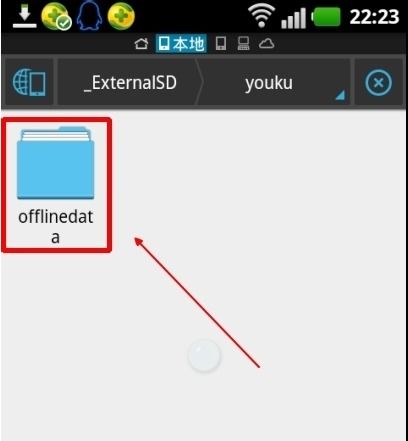This screenshot has width=408, height=441.
Task: Open the globe and phone fast-access menu
Action: 29,82
